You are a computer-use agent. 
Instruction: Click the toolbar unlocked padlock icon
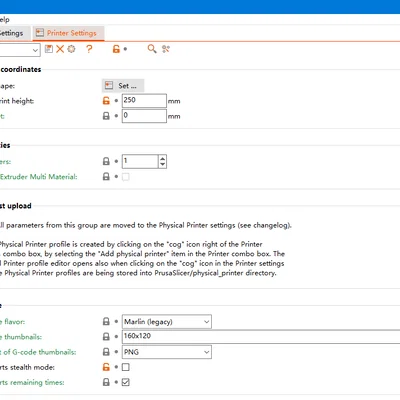pyautogui.click(x=116, y=49)
